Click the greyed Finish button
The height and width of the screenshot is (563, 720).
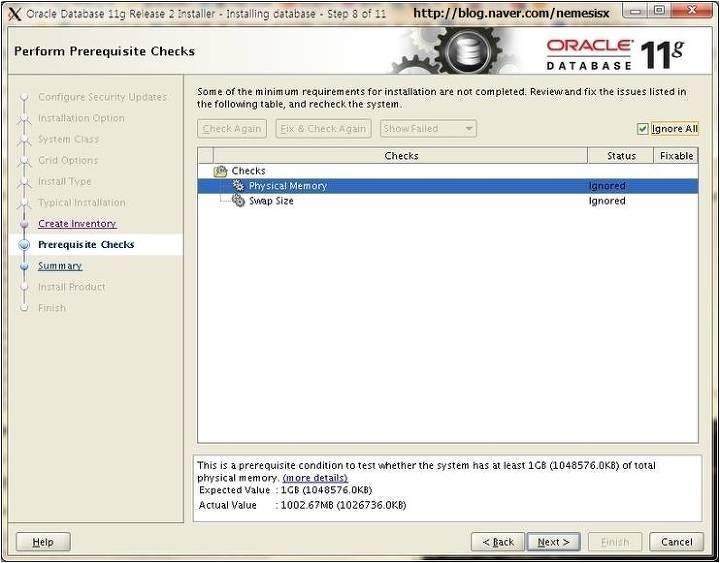pos(615,542)
